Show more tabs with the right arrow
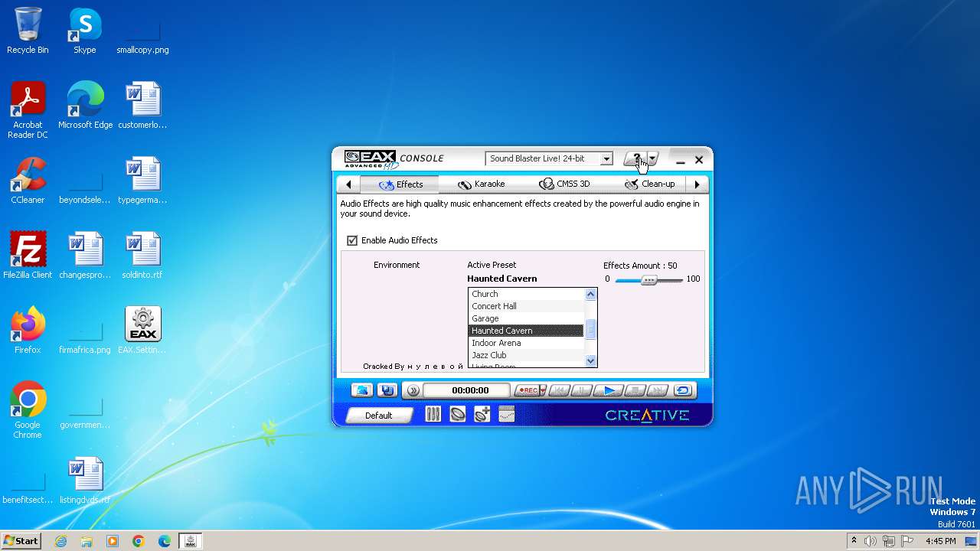Viewport: 980px width, 551px height. click(697, 184)
